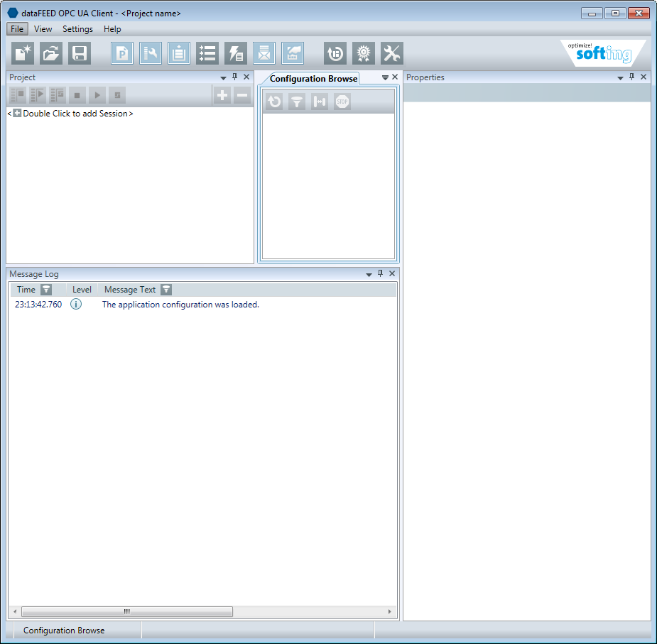Click Project panel list with pages icon
Image resolution: width=657 pixels, height=644 pixels.
coord(58,96)
